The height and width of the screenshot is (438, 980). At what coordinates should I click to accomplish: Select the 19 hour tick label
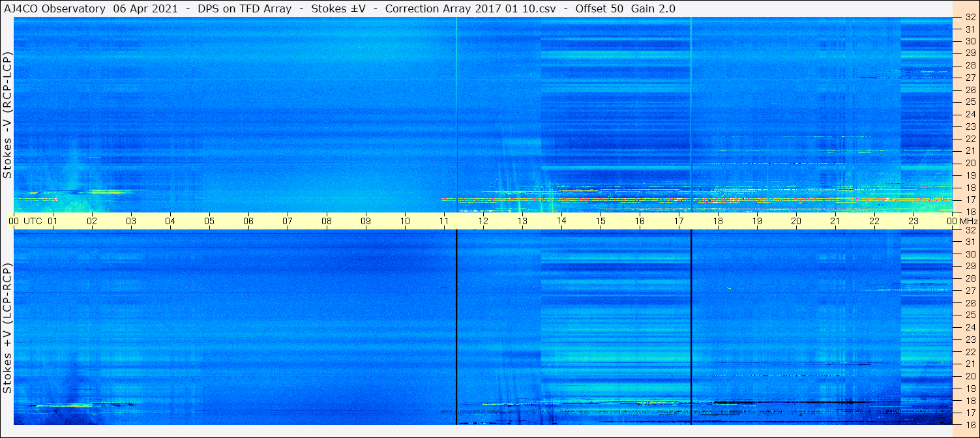pyautogui.click(x=757, y=221)
